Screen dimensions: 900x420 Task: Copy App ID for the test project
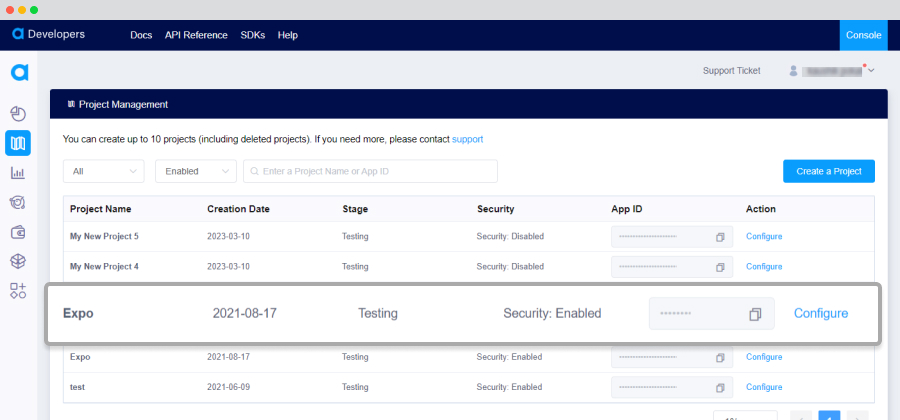point(720,388)
